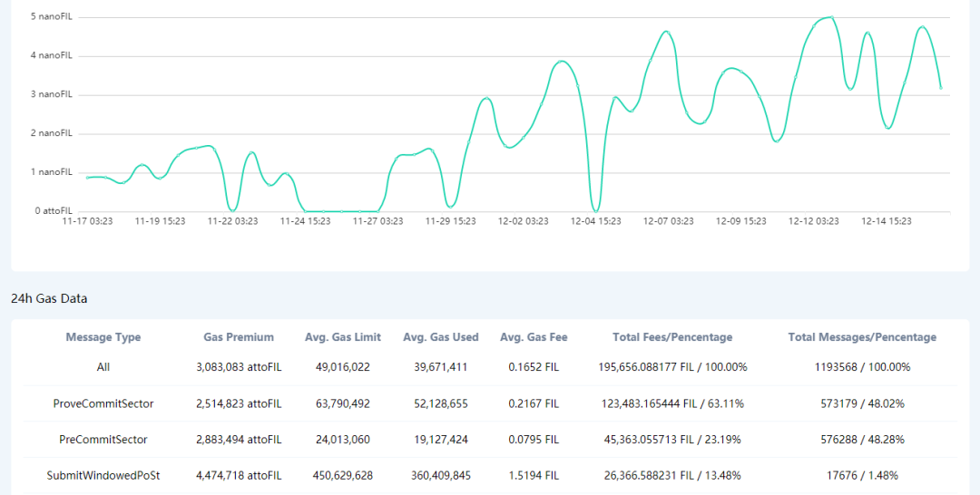Viewport: 980px width, 495px height.
Task: Click the 11-17 03:23 x-axis label
Action: (x=87, y=220)
